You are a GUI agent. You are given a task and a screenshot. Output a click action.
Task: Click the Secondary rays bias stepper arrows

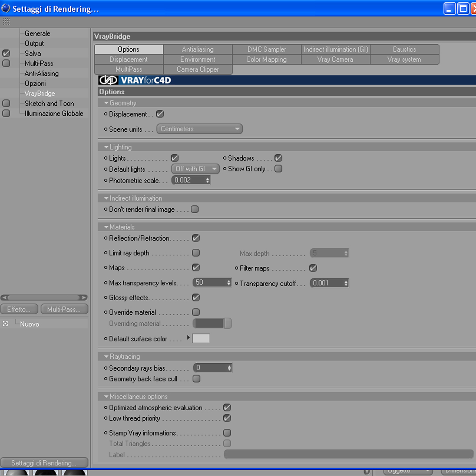pos(229,368)
